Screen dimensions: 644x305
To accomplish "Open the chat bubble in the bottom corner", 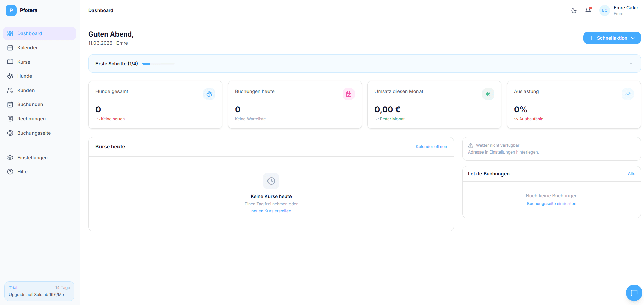I will click(x=634, y=293).
